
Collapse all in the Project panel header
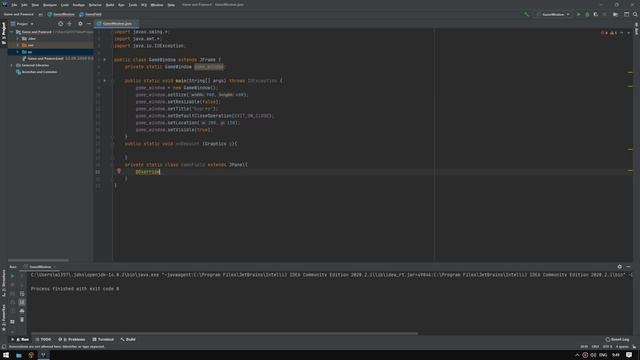click(x=69, y=24)
